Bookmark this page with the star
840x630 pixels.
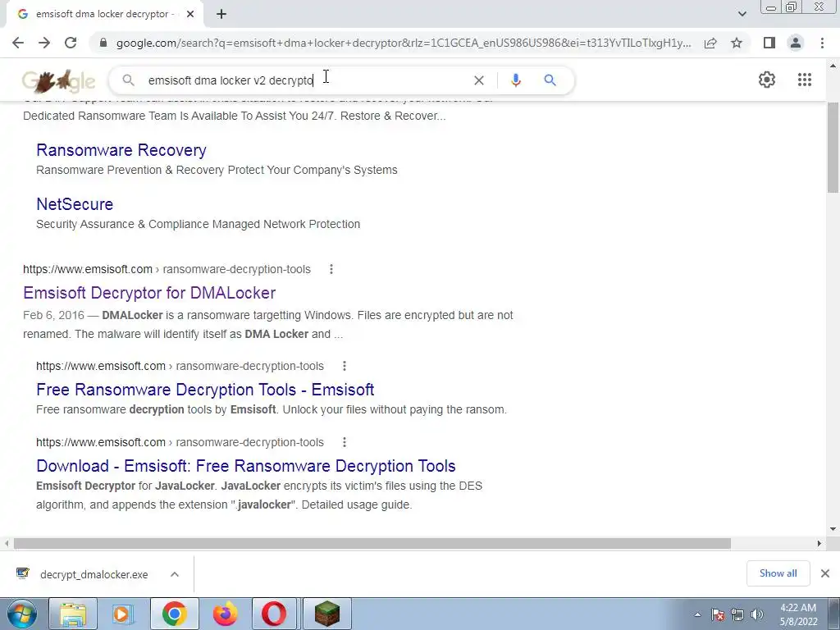[x=737, y=43]
